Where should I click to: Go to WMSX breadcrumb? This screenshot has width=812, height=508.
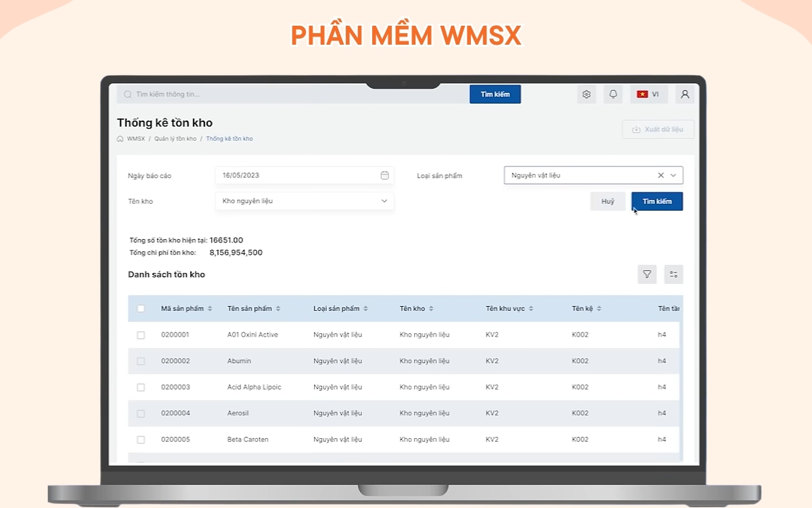click(136, 139)
